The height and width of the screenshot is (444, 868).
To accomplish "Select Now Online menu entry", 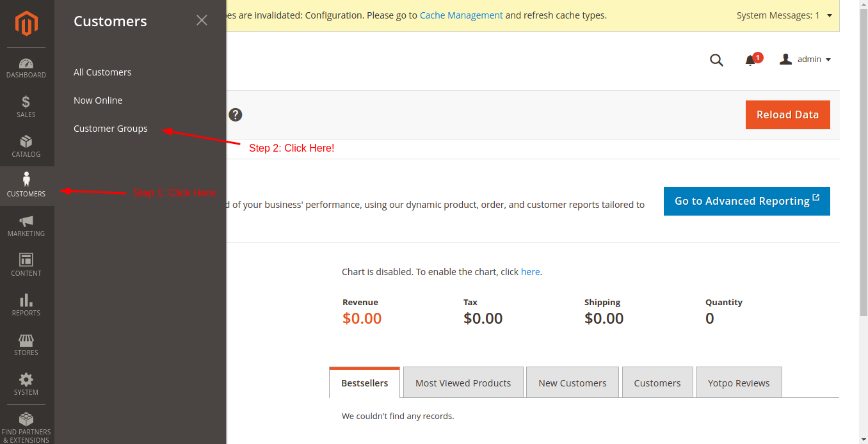I will [x=98, y=100].
